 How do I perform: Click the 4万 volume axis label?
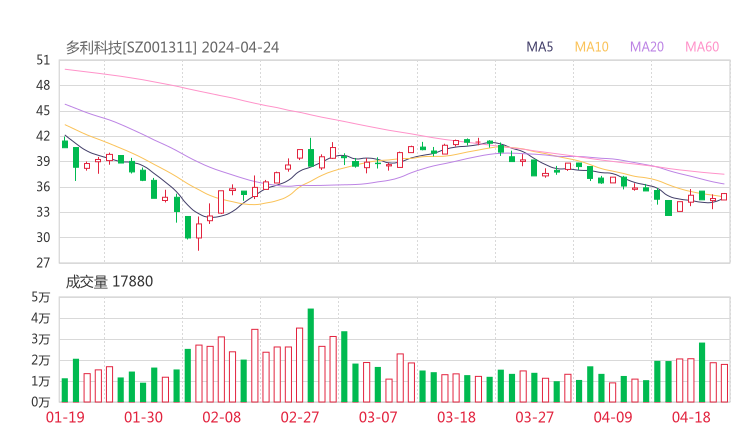[41, 318]
